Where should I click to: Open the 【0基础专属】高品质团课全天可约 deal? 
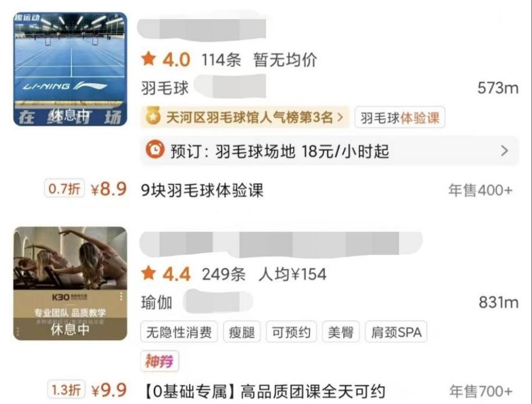[264, 392]
